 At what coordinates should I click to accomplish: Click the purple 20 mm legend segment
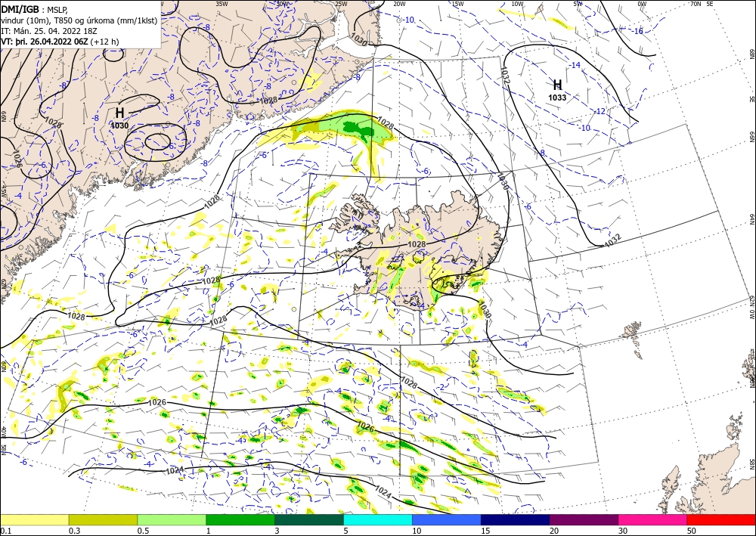pos(584,519)
